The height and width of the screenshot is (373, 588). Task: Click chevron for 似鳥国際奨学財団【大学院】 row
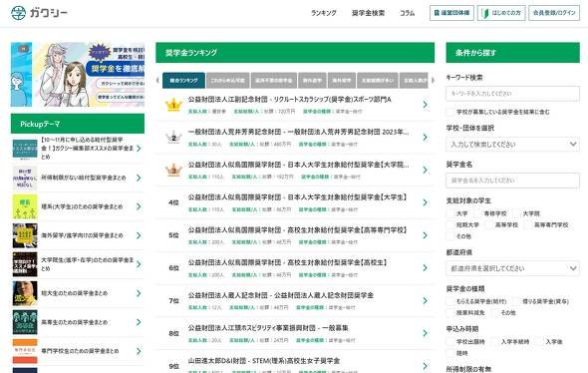(425, 170)
